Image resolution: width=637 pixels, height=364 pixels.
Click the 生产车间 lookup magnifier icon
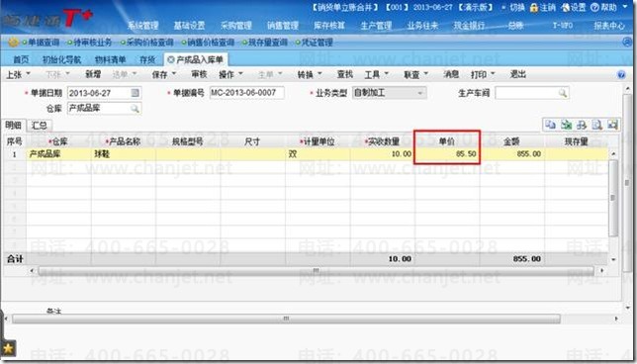point(563,93)
